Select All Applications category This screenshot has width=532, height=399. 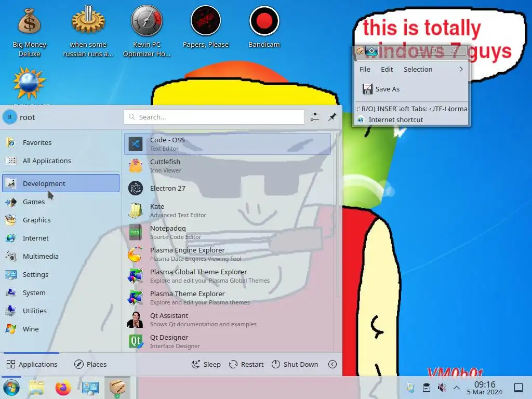click(x=61, y=161)
